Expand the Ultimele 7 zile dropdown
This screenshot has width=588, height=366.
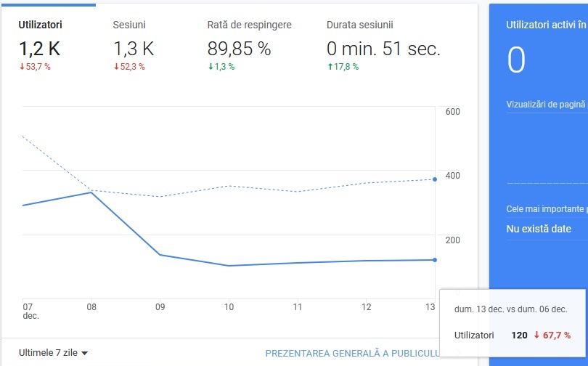point(53,352)
